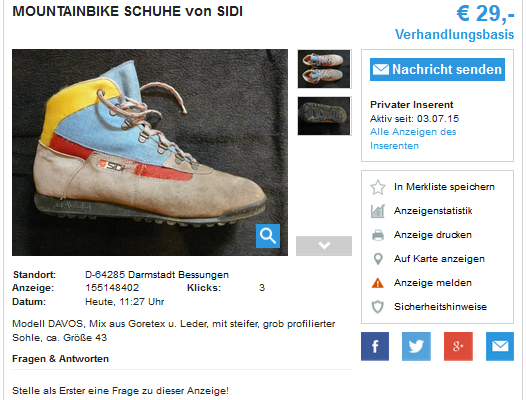This screenshot has height=400, width=526.
Task: Click Auf Karte anzeigen text link
Action: [439, 259]
